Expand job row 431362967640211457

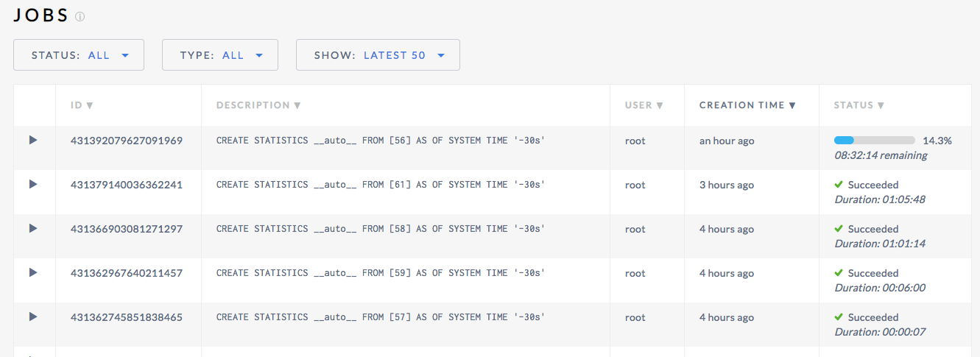pos(33,272)
